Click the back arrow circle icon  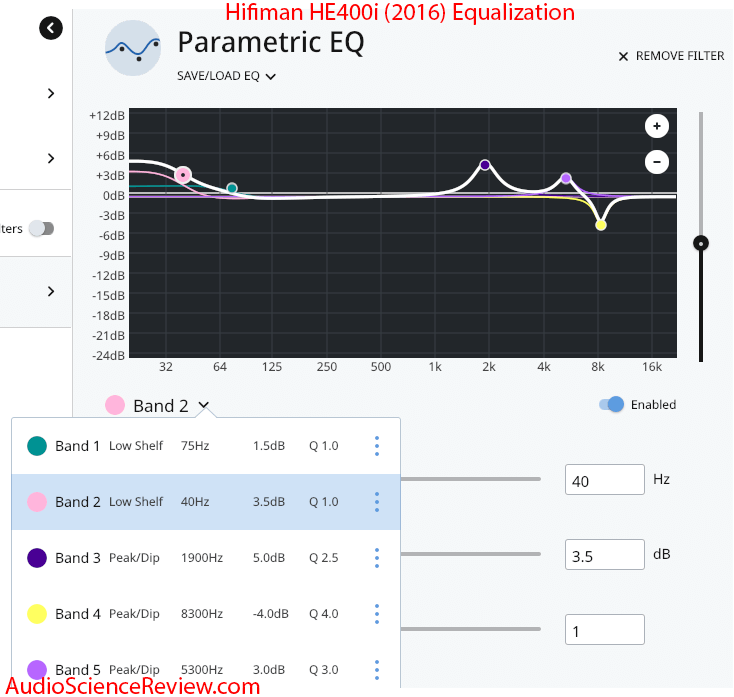click(51, 28)
